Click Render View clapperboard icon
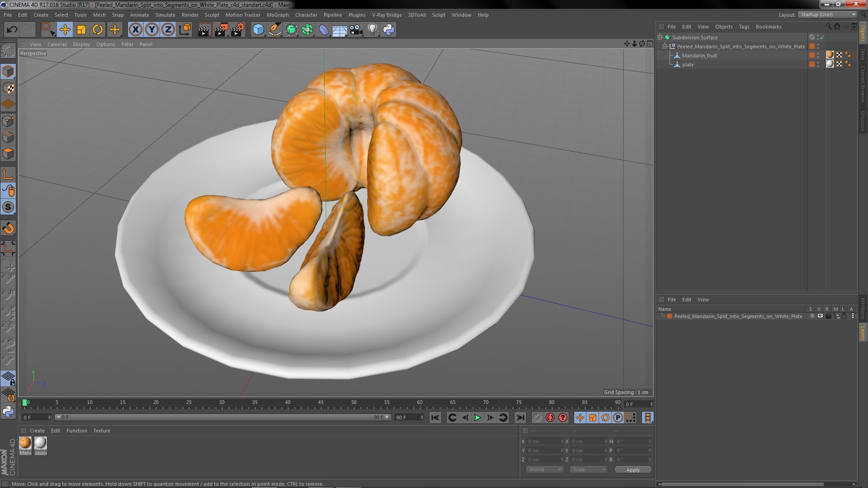Viewport: 868px width, 488px height. pyautogui.click(x=204, y=30)
